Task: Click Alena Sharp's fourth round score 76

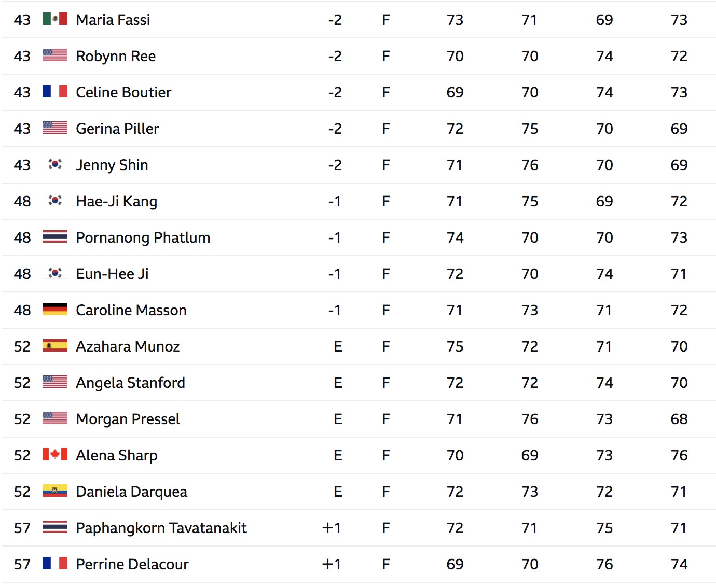Action: point(679,455)
